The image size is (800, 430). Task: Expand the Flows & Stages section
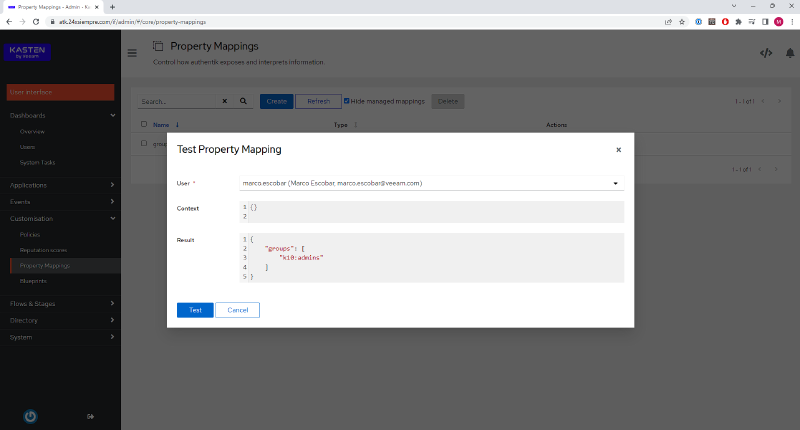coord(60,303)
